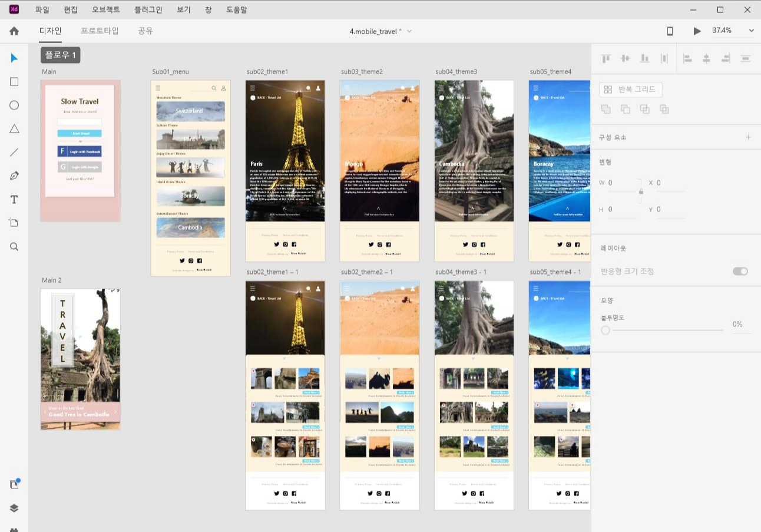761x532 pixels.
Task: Click the X position input field
Action: point(670,183)
